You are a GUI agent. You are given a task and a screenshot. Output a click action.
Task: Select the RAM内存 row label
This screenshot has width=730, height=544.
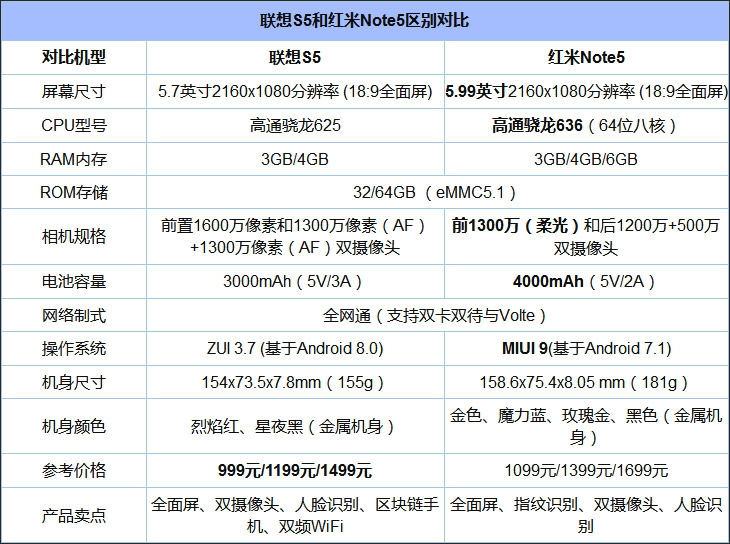pyautogui.click(x=74, y=159)
